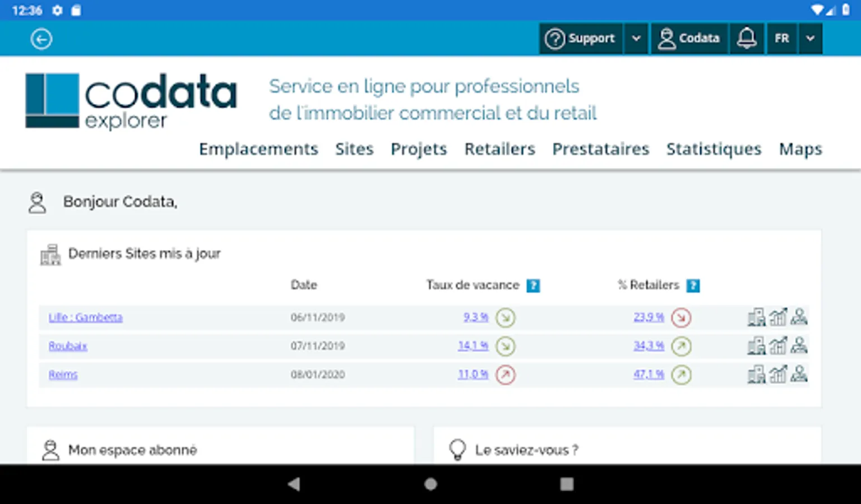Viewport: 861px width, 504px height.
Task: Click the Derniers Sites building icon
Action: tap(50, 255)
